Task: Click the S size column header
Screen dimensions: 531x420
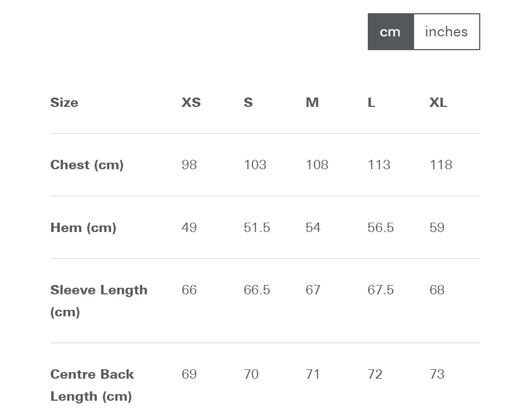Action: coord(248,102)
